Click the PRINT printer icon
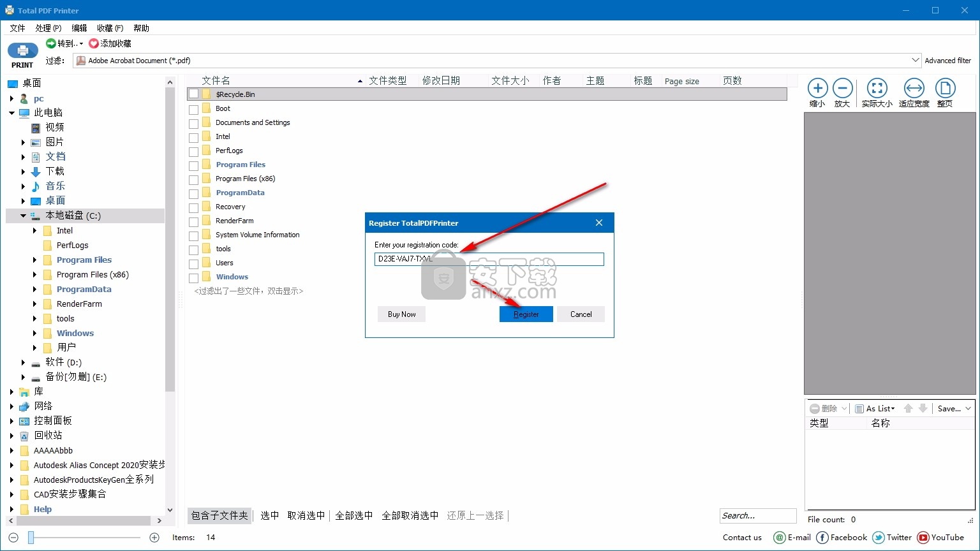The image size is (980, 551). click(23, 51)
